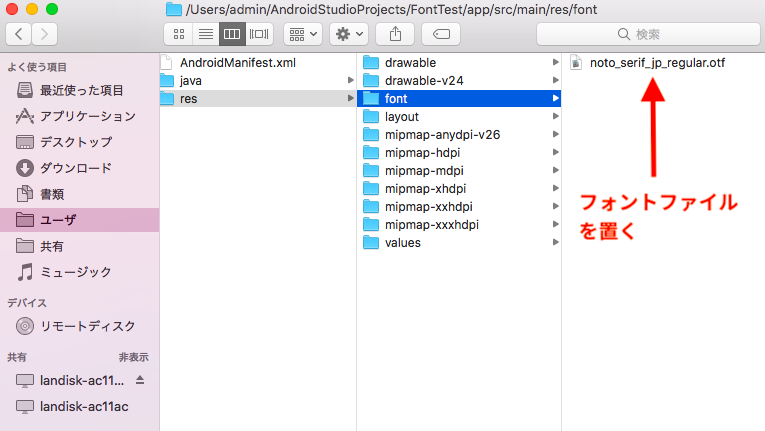Open リモートディスク under デバイス
This screenshot has height=431, width=765.
click(x=80, y=326)
